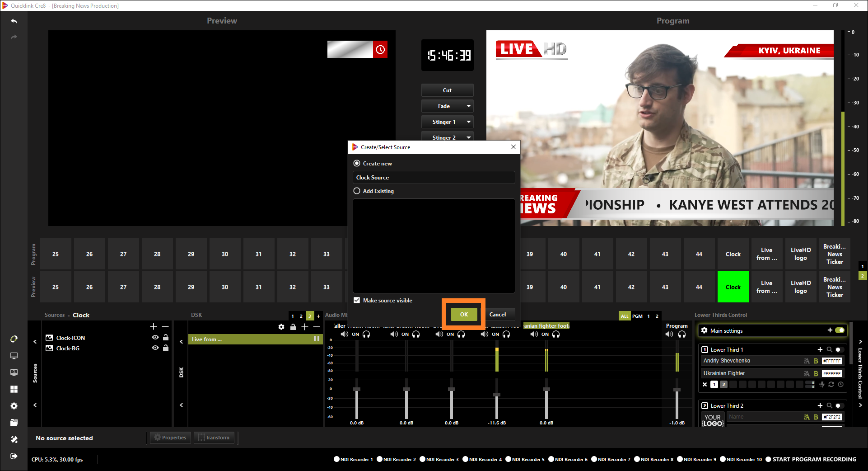Click the undo arrow icon
The width and height of the screenshot is (868, 471).
click(14, 21)
